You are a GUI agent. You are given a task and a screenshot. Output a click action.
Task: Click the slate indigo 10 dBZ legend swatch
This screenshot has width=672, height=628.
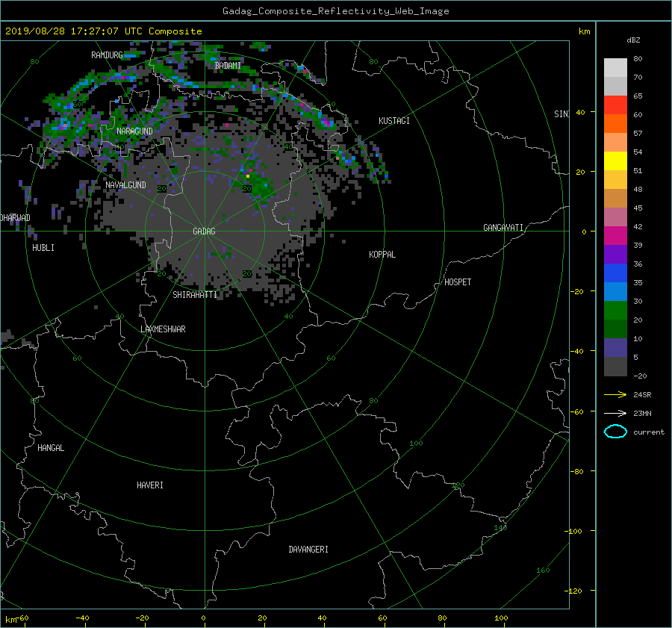point(615,348)
